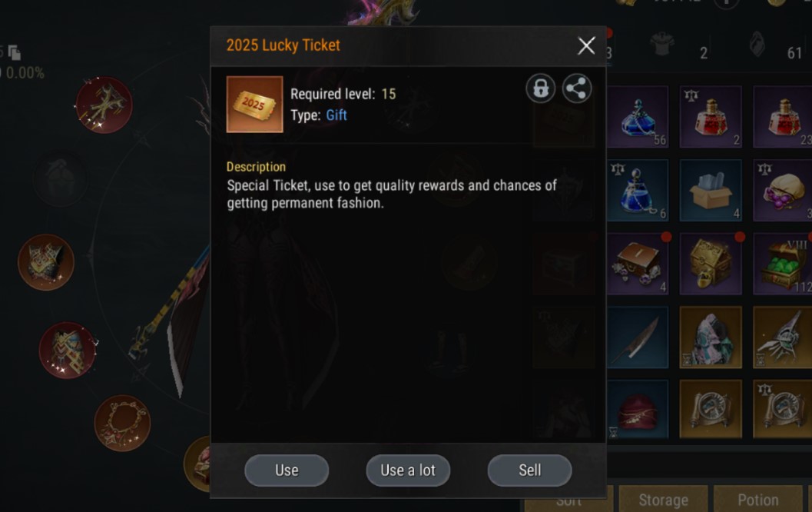Open the cardboard box item with count 4
Viewport: 812px width, 512px height.
(x=711, y=191)
